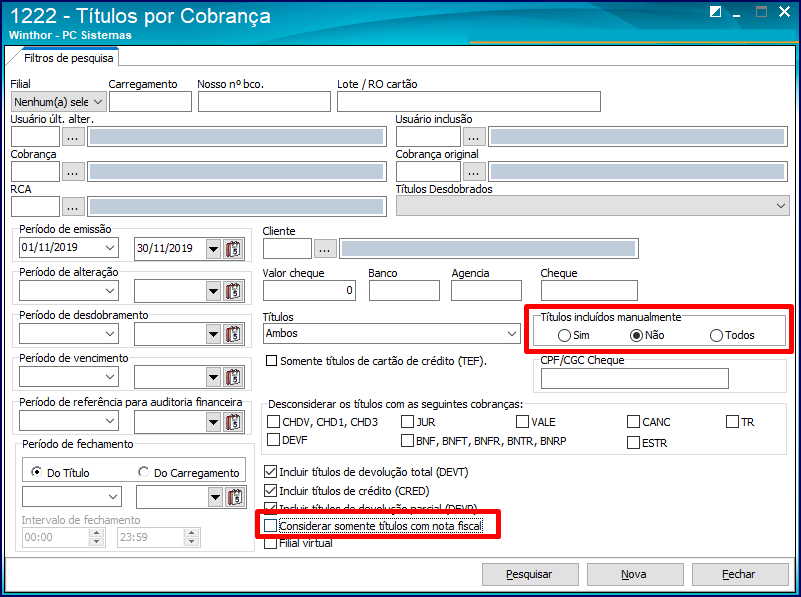Viewport: 801px width, 597px height.
Task: Open calendar picker for Período de fechamento
Action: tap(235, 497)
